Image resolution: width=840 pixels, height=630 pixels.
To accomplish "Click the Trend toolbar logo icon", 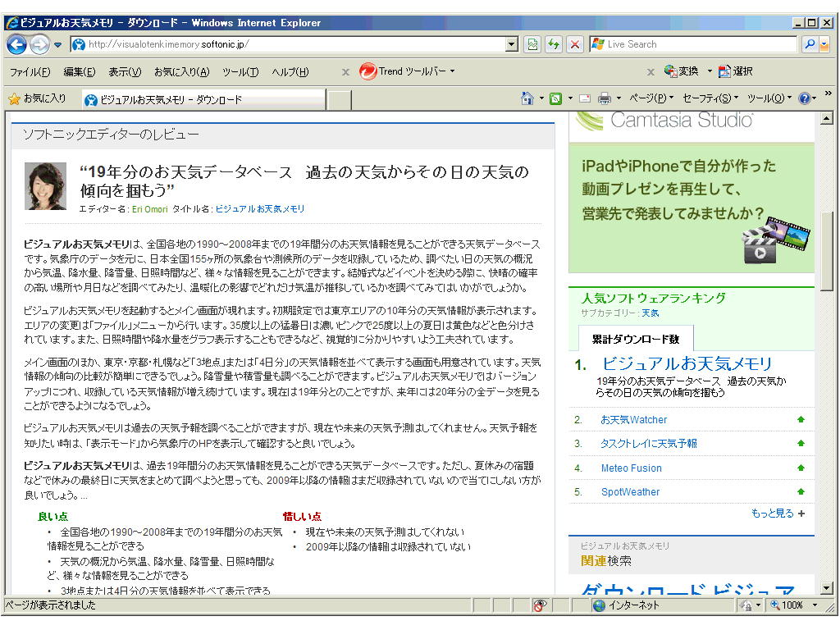I will [x=368, y=71].
